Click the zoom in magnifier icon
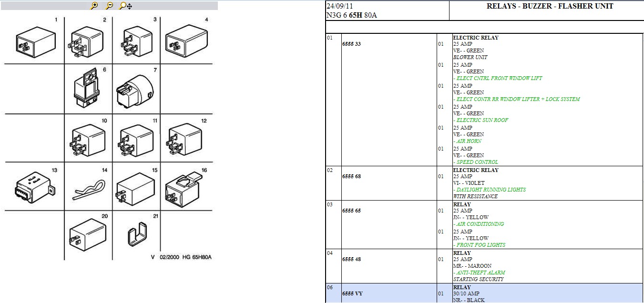This screenshot has width=644, height=303. tap(94, 6)
